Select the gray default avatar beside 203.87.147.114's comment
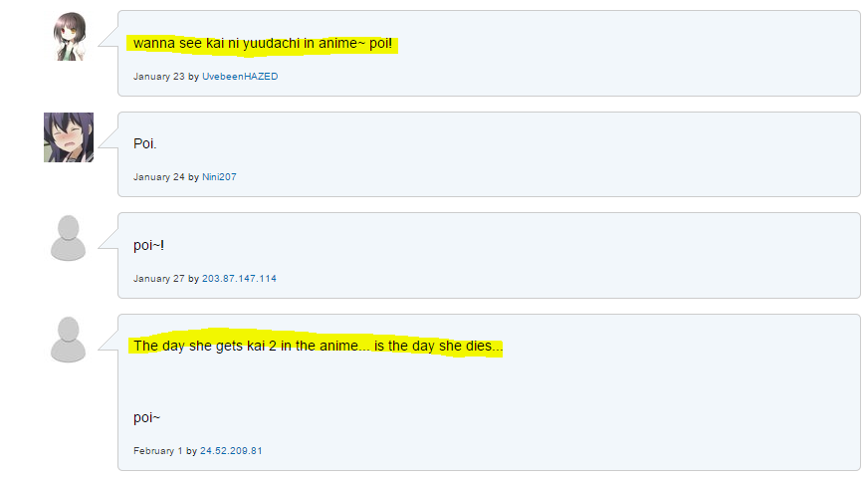The width and height of the screenshot is (868, 478). pyautogui.click(x=68, y=238)
